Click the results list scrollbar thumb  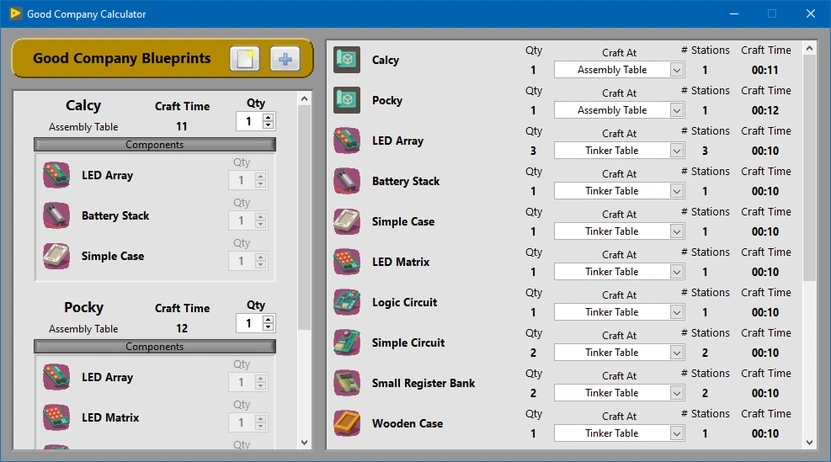(809, 168)
